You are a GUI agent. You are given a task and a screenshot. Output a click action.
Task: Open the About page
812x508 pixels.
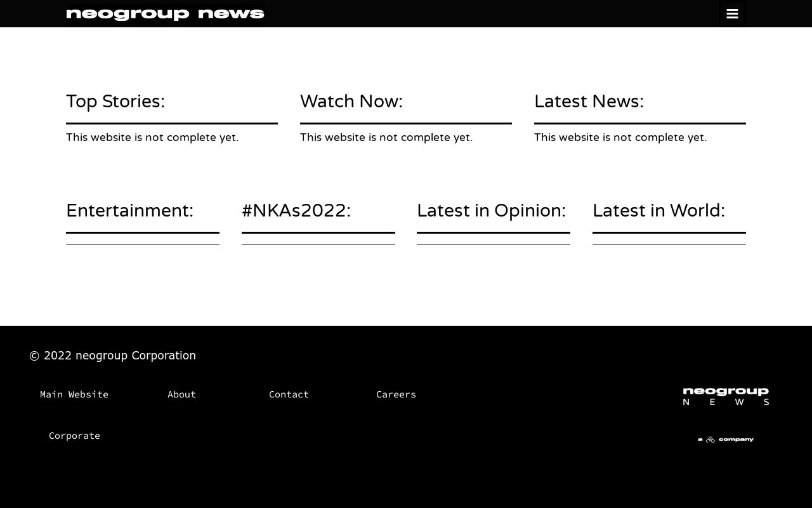tap(182, 394)
